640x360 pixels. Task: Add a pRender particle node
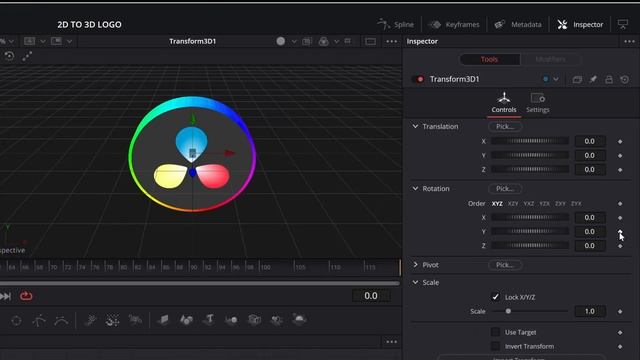click(x=135, y=320)
